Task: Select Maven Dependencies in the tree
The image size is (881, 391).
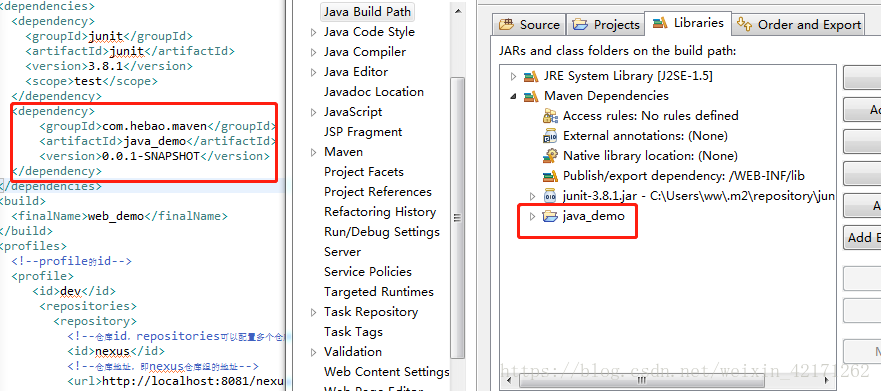Action: (606, 96)
